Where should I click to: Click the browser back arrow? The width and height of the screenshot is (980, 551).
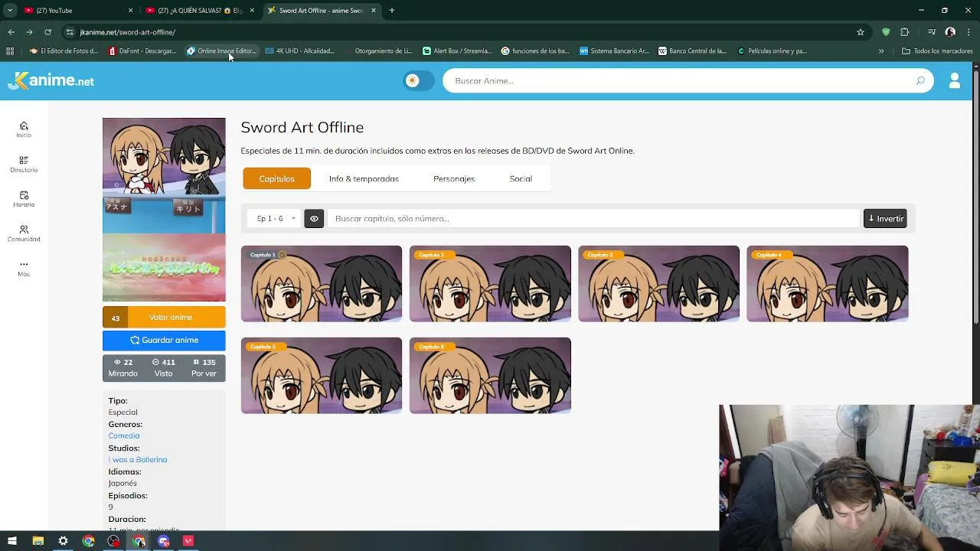click(11, 32)
